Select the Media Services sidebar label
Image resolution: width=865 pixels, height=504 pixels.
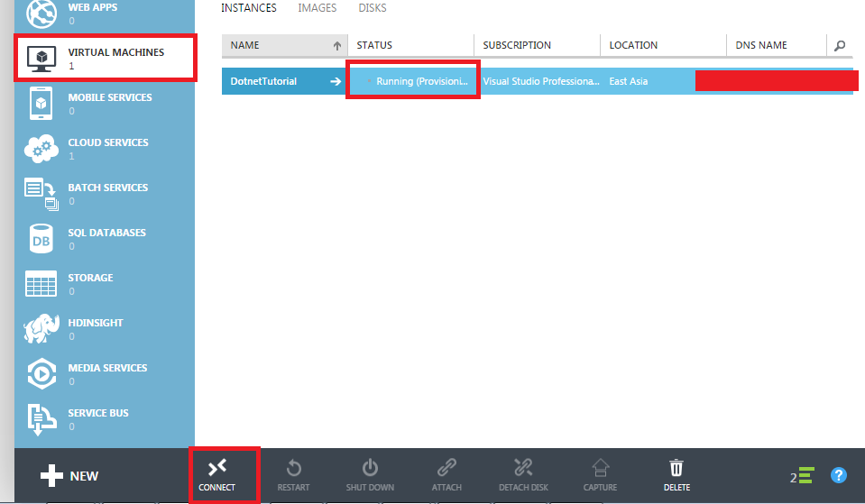point(107,368)
